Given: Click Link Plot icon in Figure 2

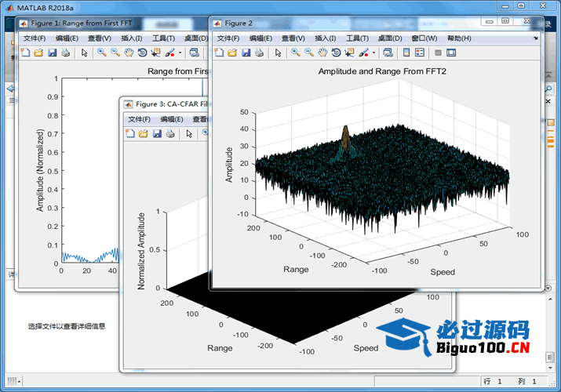Looking at the screenshot, I should 388,53.
